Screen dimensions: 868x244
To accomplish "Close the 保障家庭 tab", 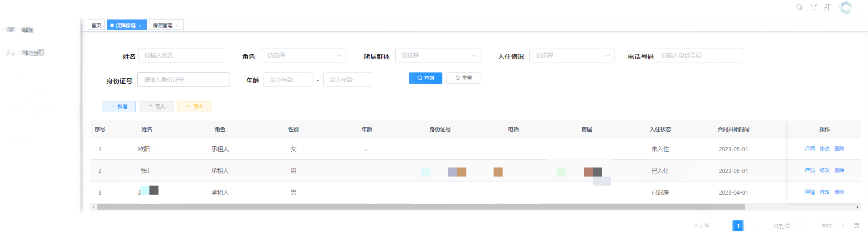I will (x=140, y=26).
